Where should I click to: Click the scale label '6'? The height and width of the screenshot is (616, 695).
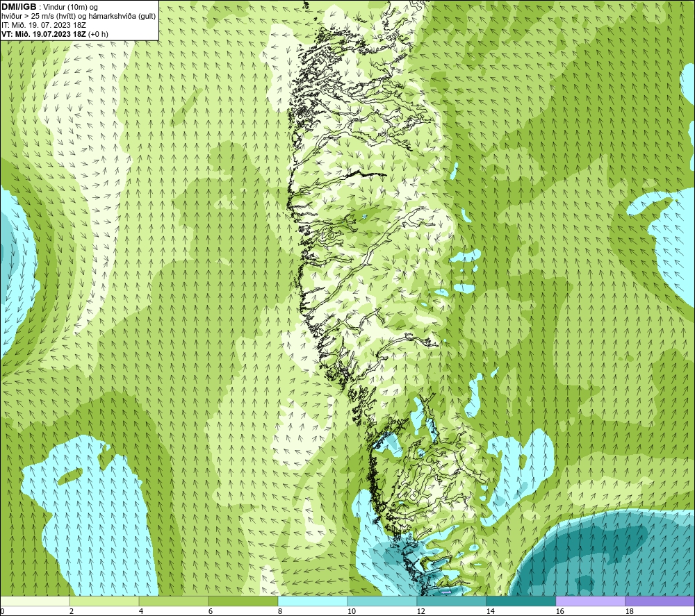pos(211,612)
